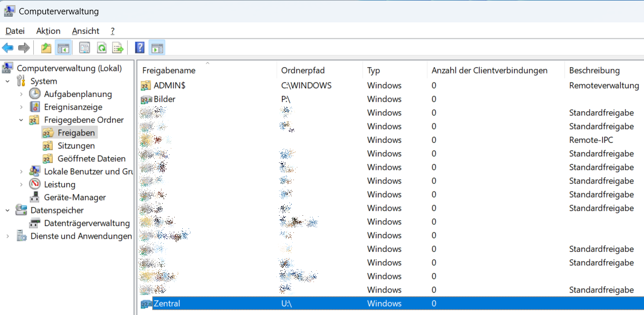Click the Properties toolbar icon
This screenshot has height=315, width=644.
pos(85,48)
